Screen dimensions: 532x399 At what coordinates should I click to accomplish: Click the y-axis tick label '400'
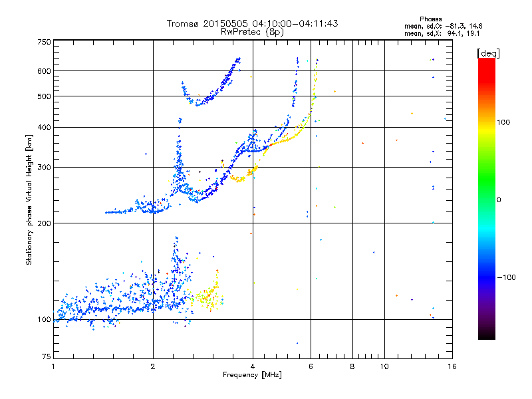pos(44,128)
